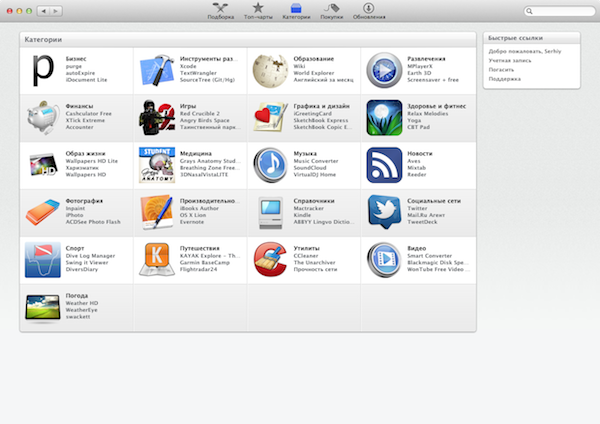The image size is (600, 424).
Task: Go forward with the right arrow button
Action: pos(56,11)
